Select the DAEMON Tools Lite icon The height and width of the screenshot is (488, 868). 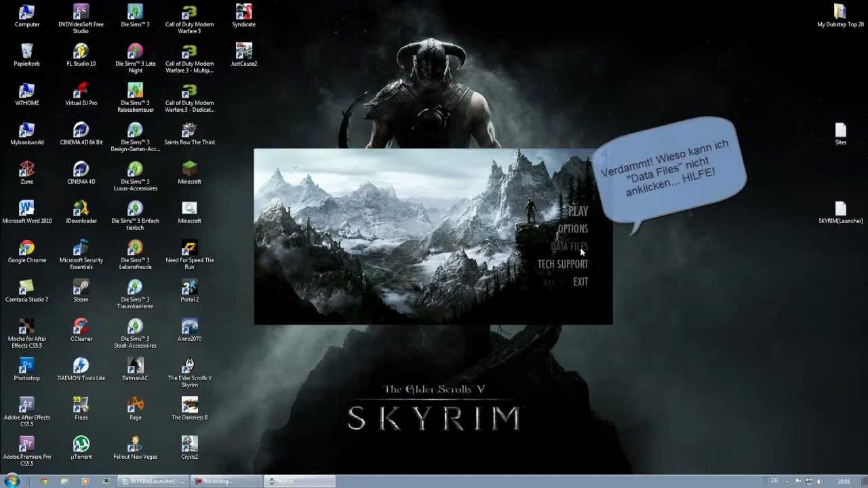point(81,370)
